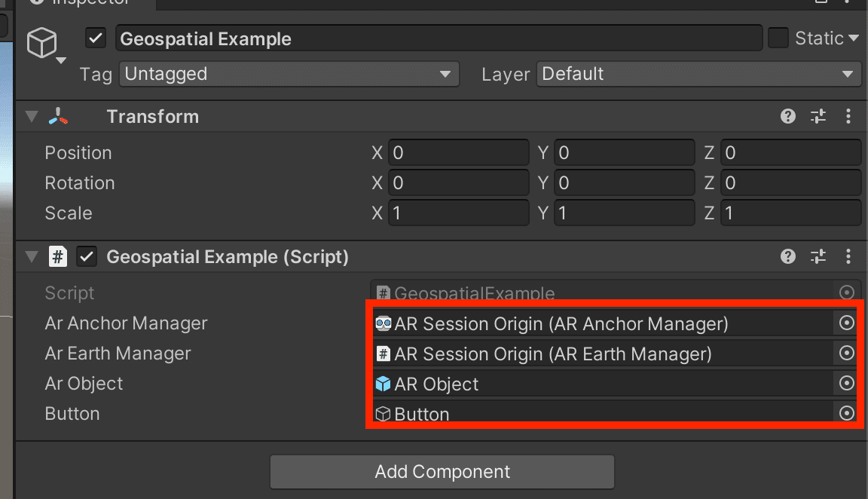
Task: Click the Add Component button
Action: [442, 472]
